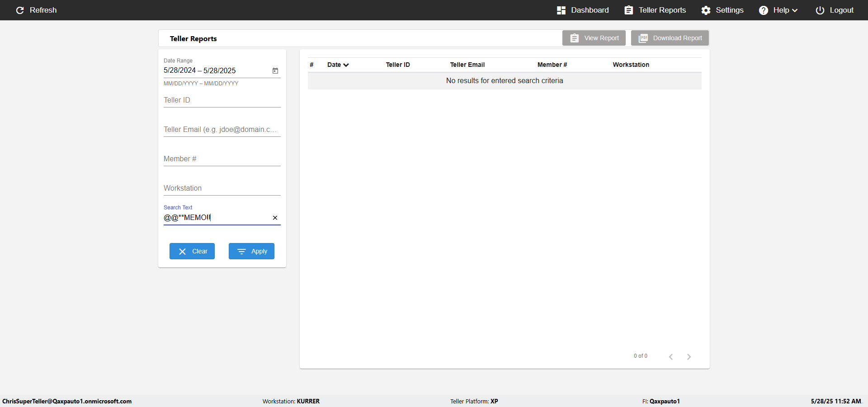Focus the Workstation input field
This screenshot has width=868, height=407.
[222, 188]
